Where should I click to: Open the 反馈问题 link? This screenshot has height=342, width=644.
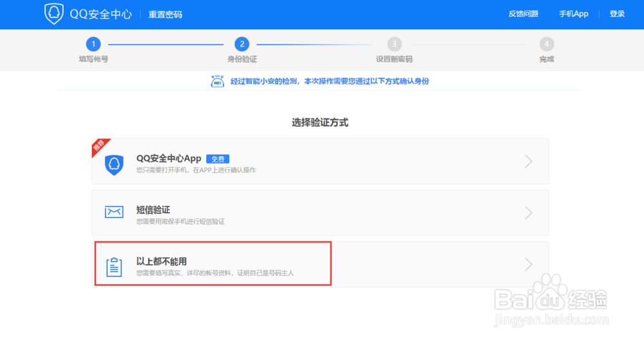click(523, 14)
